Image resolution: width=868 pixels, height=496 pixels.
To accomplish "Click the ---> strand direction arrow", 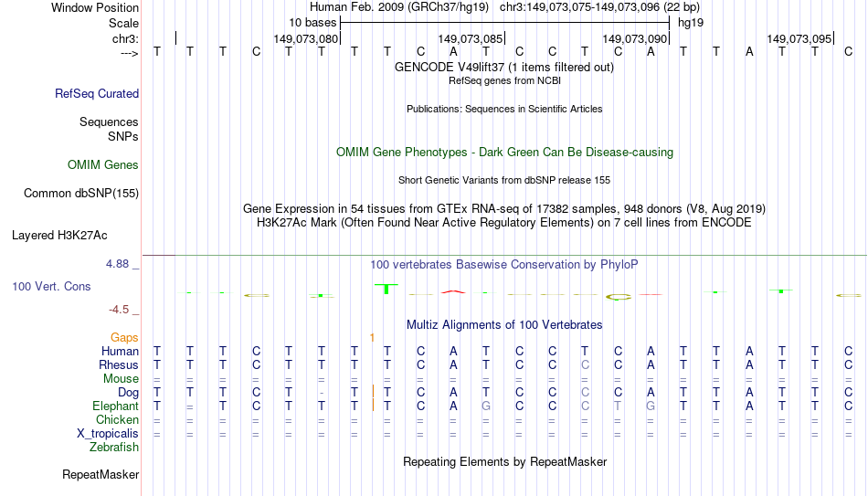I will 129,53.
